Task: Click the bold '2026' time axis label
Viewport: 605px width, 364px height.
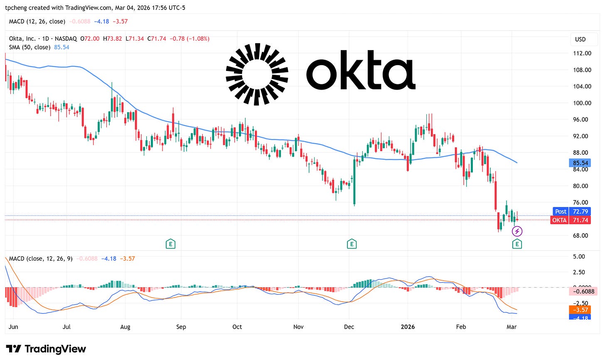Action: coord(408,327)
